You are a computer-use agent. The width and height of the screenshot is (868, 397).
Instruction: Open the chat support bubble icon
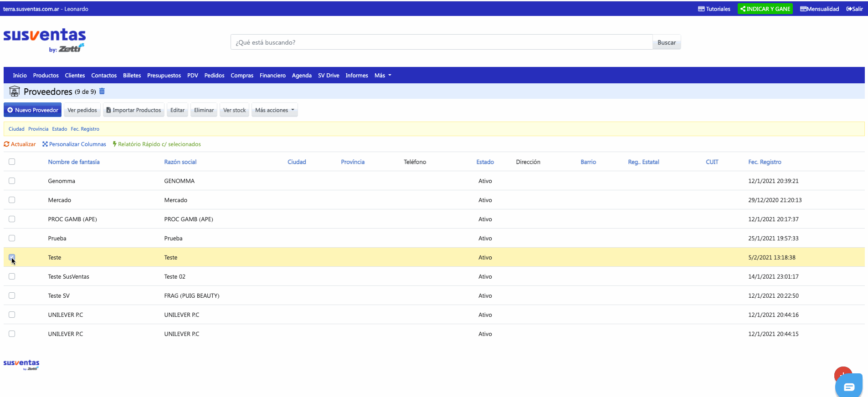pos(849,387)
